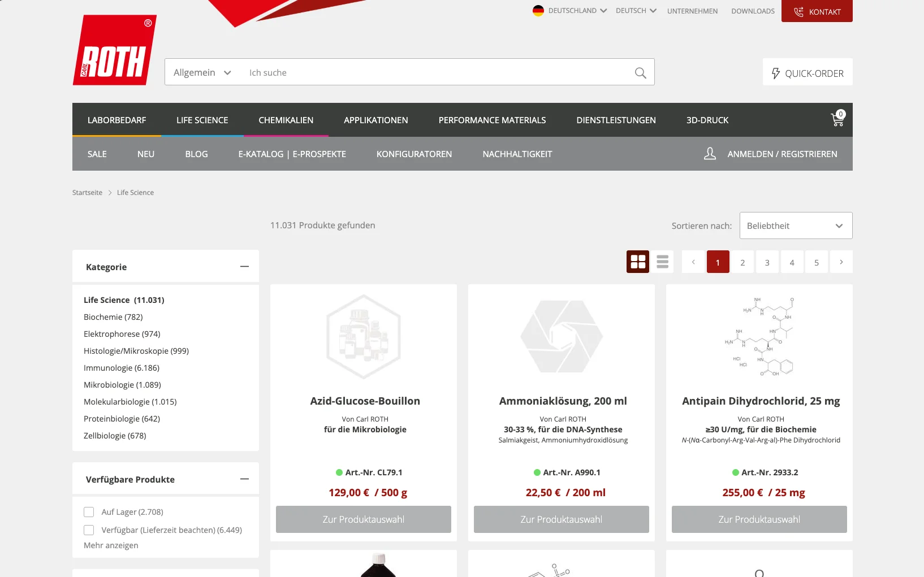This screenshot has width=924, height=577.
Task: Select the Immunologie (6.186) category
Action: (122, 368)
